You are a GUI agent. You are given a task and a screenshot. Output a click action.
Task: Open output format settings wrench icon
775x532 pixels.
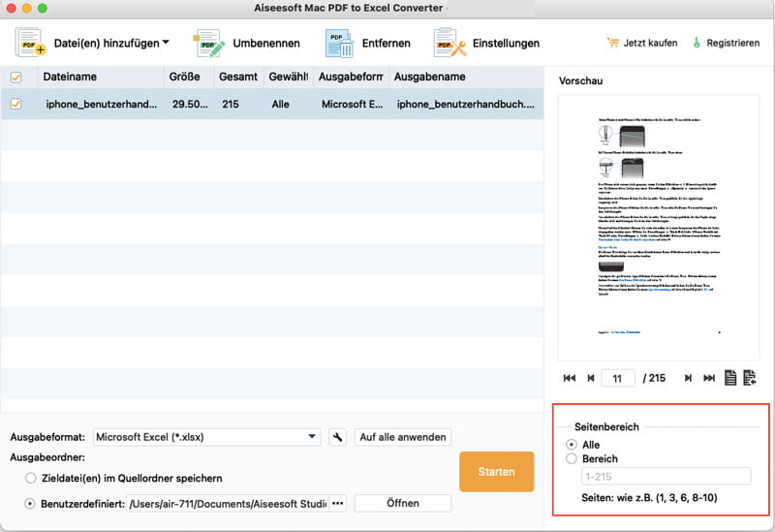click(337, 436)
